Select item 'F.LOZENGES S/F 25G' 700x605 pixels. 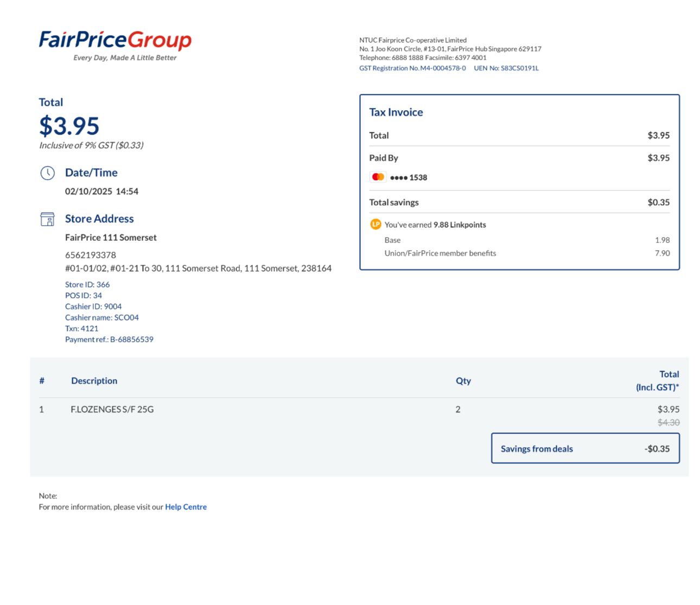tap(112, 410)
